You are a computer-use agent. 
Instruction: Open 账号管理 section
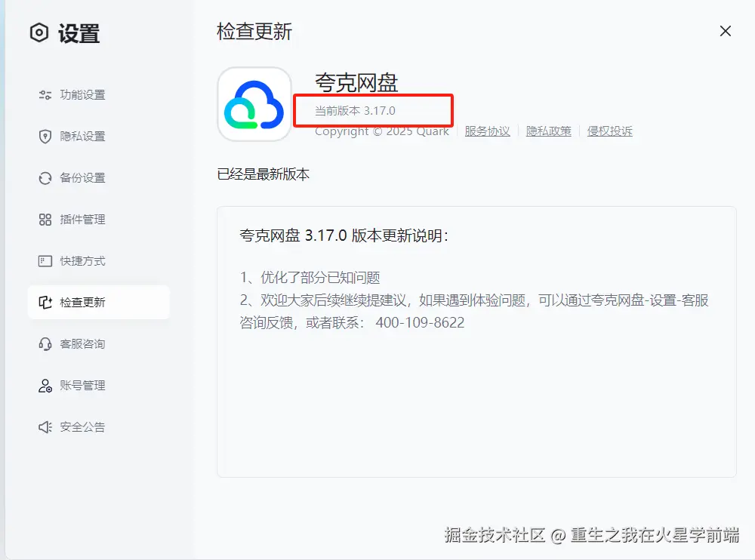point(99,386)
